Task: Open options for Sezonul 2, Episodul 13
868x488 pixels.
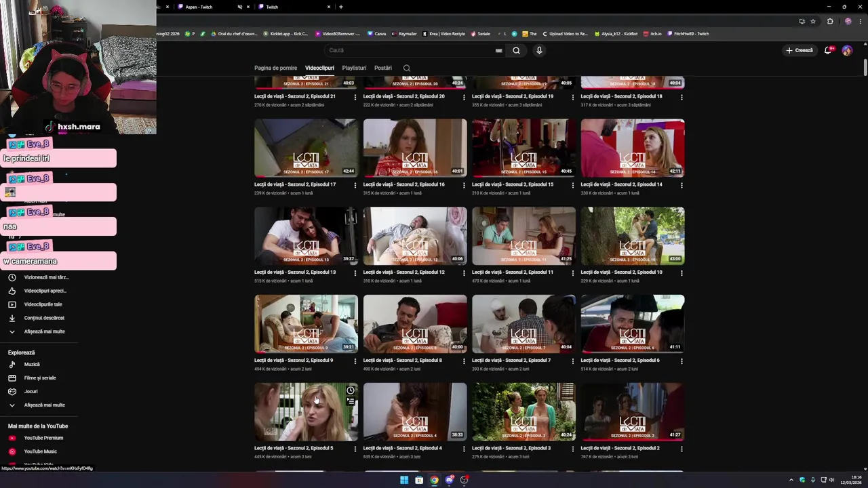Action: [355, 273]
